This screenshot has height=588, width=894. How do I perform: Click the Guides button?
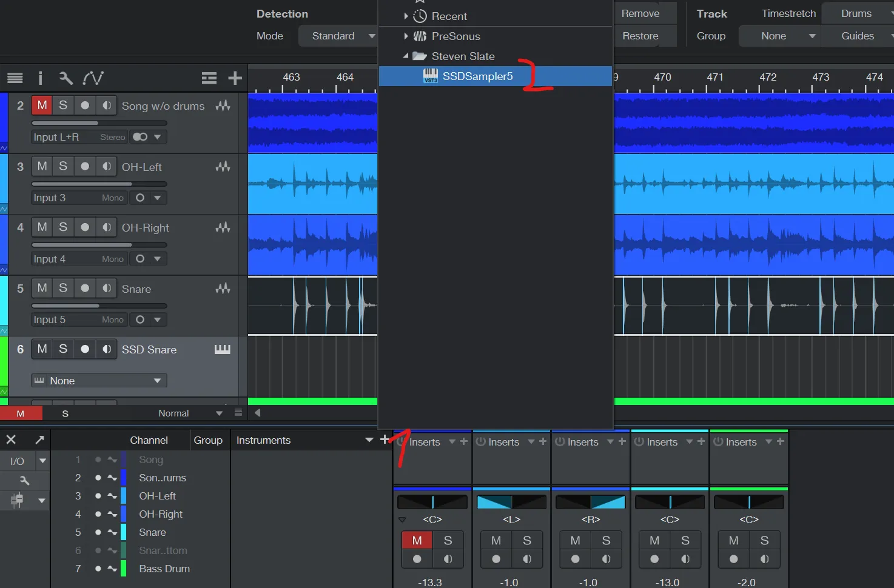point(857,36)
